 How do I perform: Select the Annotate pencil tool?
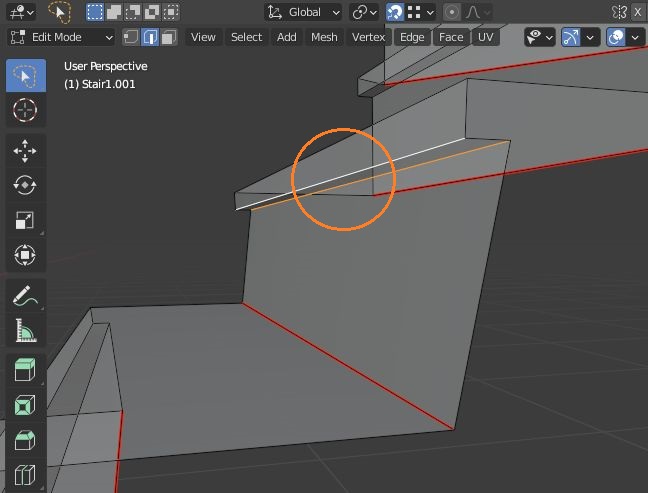click(x=25, y=296)
